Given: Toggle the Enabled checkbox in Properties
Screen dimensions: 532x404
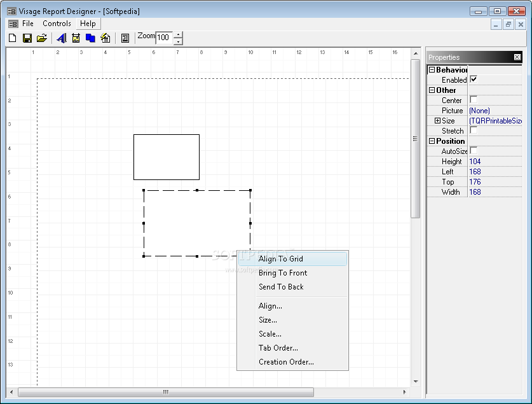Looking at the screenshot, I should click(x=474, y=80).
